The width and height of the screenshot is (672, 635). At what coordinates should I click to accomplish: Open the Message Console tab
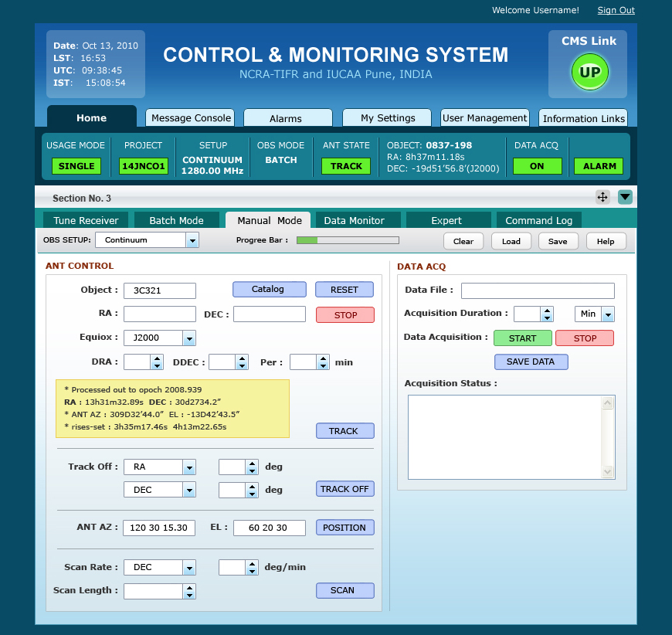(x=191, y=118)
